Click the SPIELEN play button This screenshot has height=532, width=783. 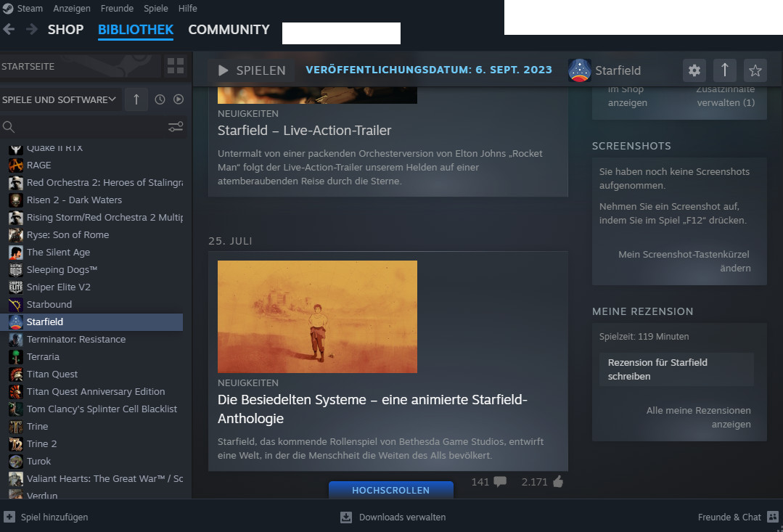coord(252,70)
